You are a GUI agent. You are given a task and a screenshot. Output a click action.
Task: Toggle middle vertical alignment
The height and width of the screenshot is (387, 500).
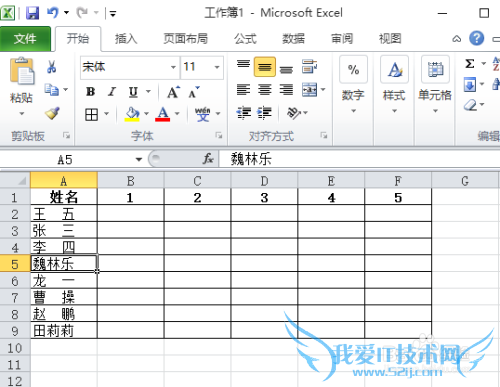point(265,67)
